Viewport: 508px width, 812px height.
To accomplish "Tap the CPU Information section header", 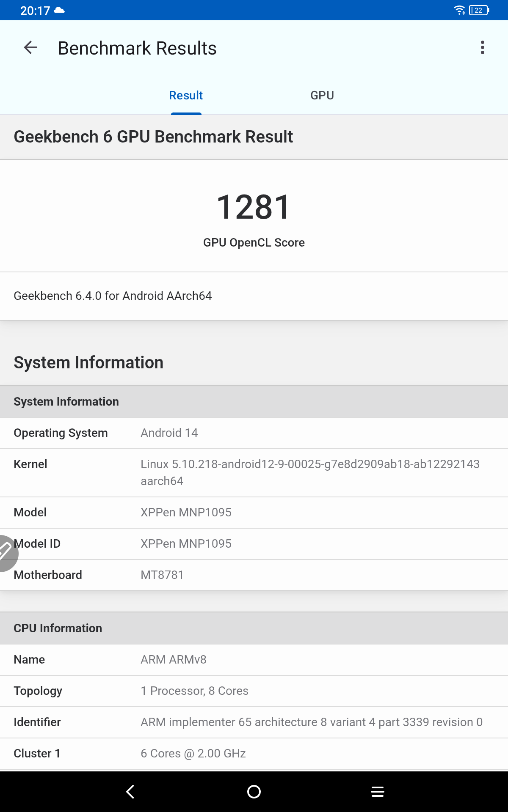I will pyautogui.click(x=58, y=628).
